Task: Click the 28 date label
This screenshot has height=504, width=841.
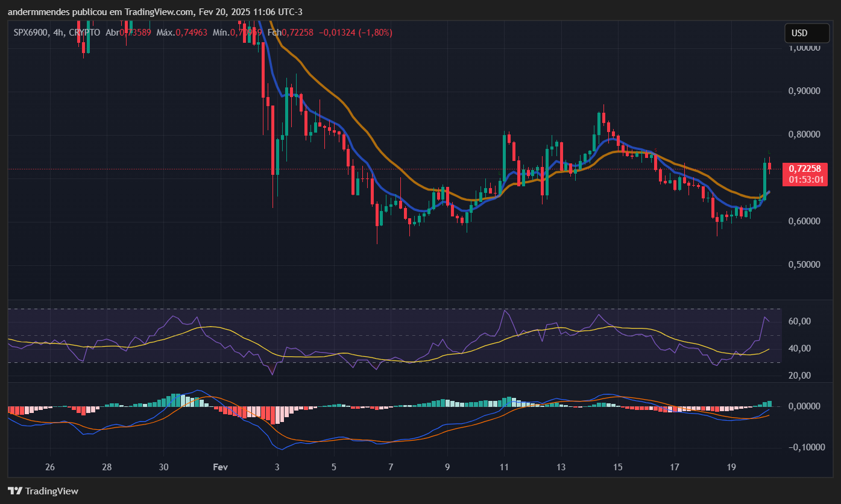Action: point(107,467)
